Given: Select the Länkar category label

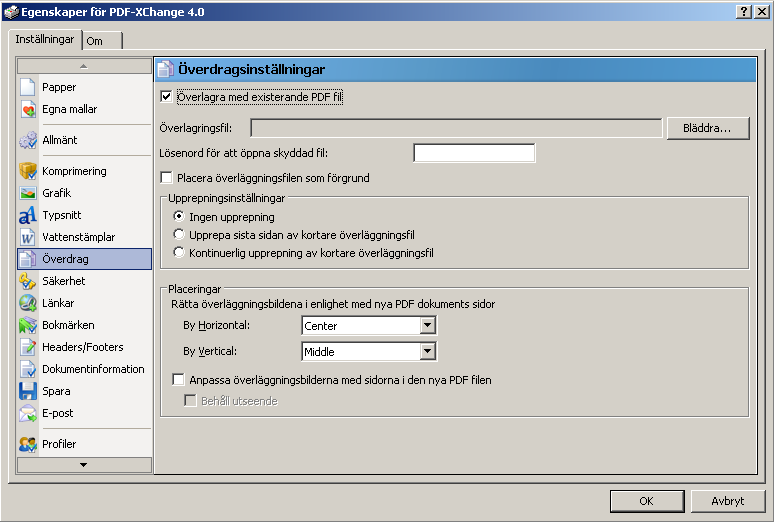Looking at the screenshot, I should [58, 303].
